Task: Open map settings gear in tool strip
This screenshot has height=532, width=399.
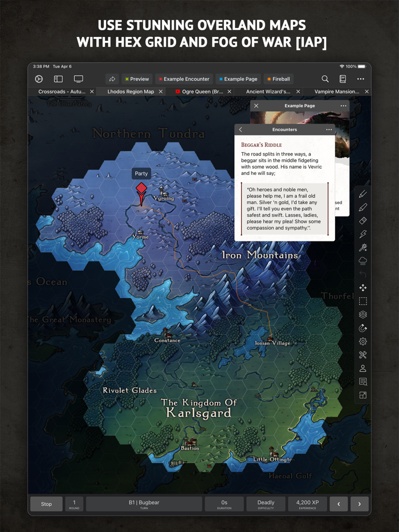Action: coord(363,342)
